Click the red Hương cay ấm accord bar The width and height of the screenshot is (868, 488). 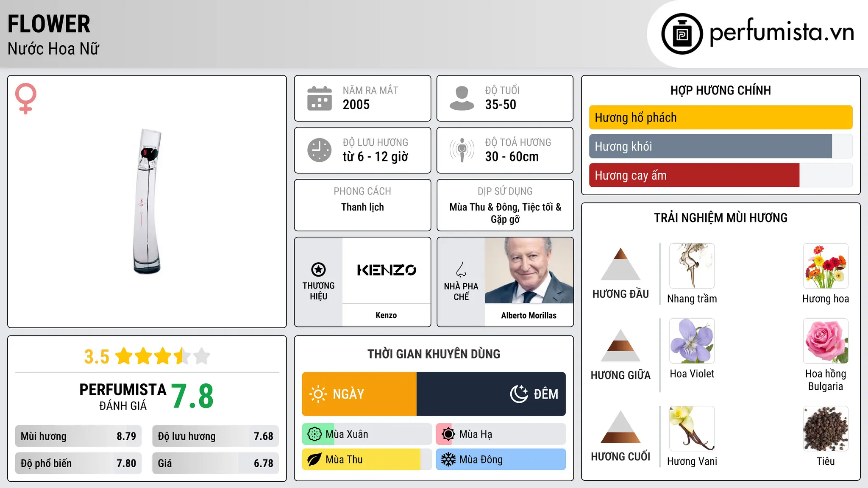[x=694, y=175]
